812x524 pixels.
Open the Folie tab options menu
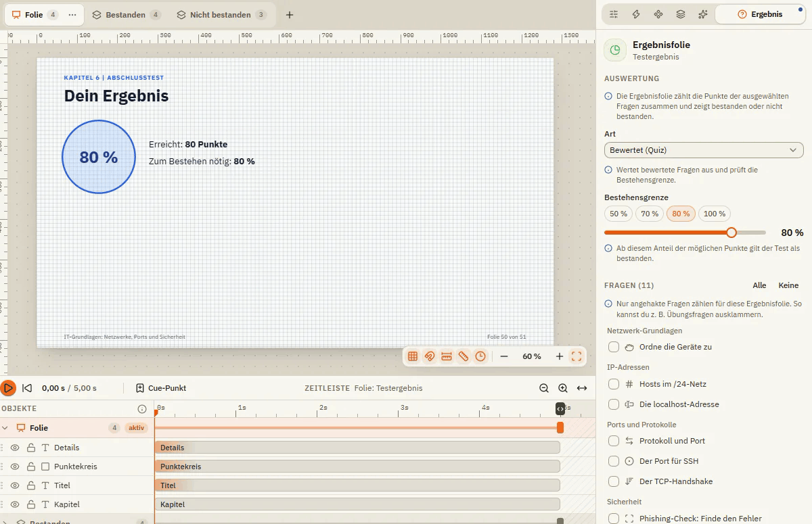coord(72,15)
